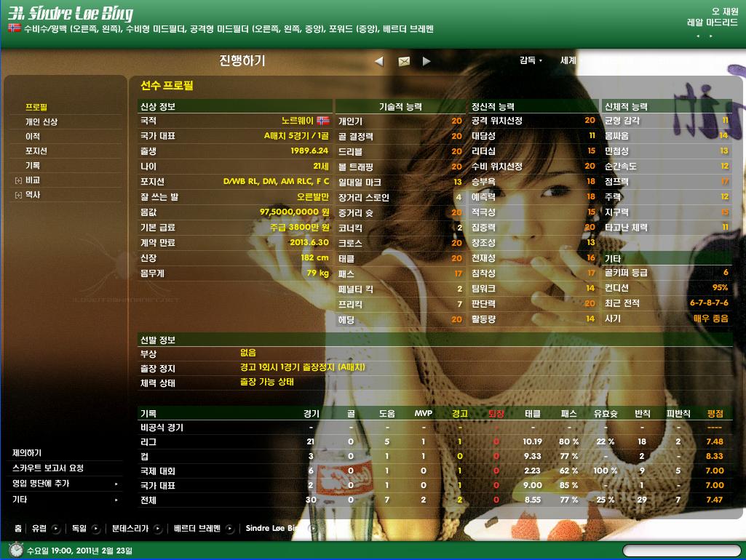Expand the 비교 tree item

tap(18, 180)
